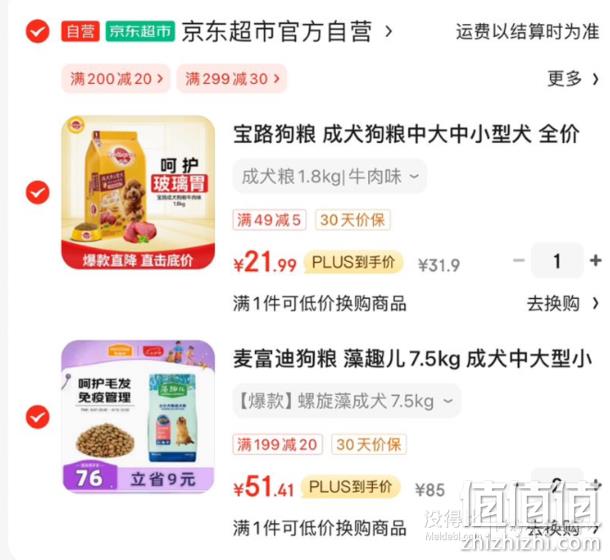This screenshot has width=610, height=560.
Task: Tap the 满200减20 coupon tag
Action: tap(116, 79)
